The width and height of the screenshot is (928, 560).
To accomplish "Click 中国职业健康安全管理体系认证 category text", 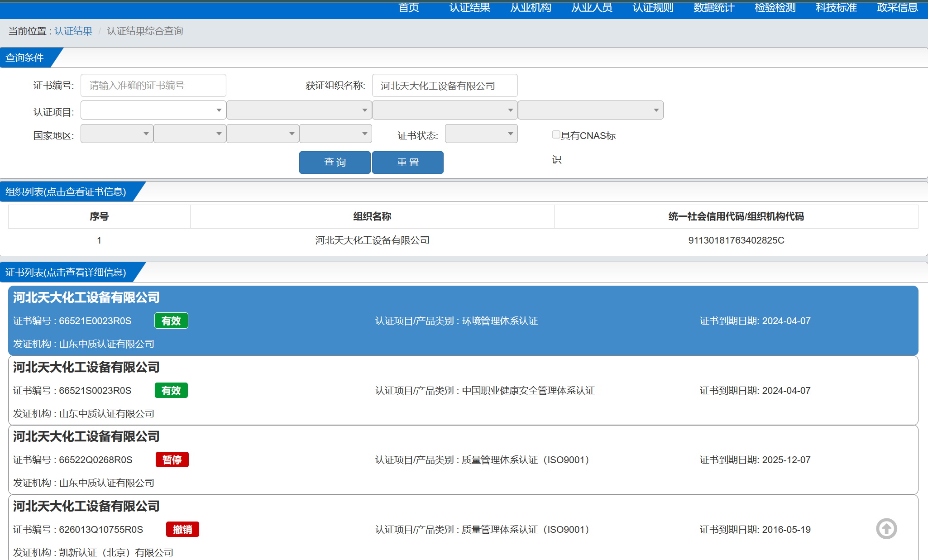I will 528,390.
